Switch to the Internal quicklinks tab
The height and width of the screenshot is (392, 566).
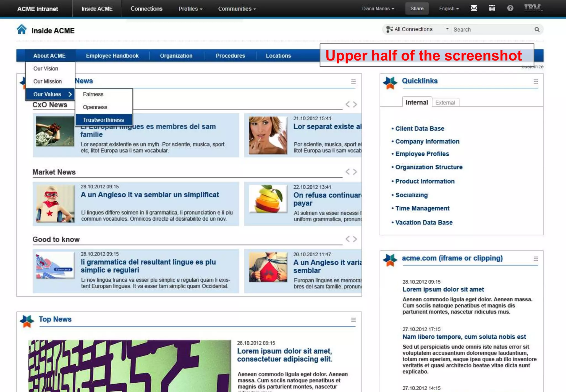coord(417,102)
